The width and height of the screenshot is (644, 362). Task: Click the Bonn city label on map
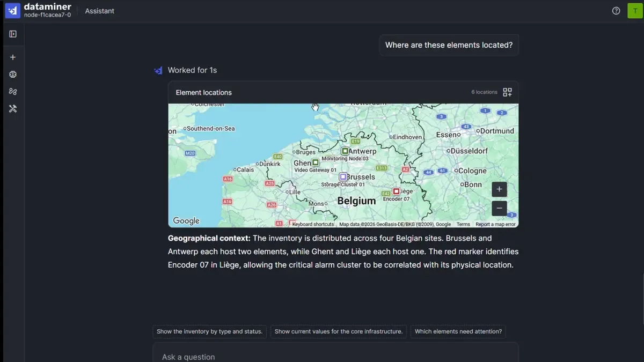473,184
